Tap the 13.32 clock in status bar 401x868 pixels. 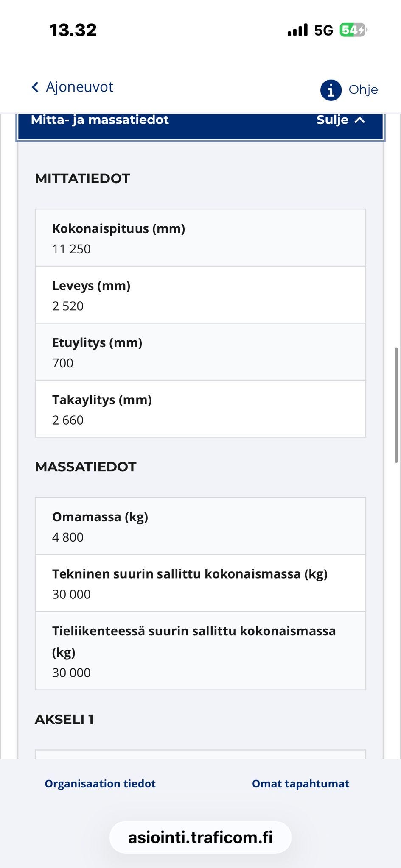(x=73, y=30)
